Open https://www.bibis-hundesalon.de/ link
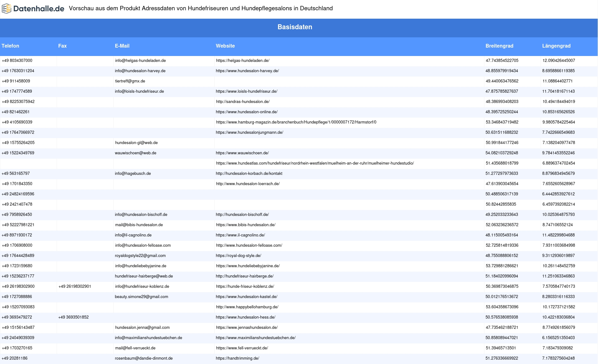598x364 pixels. (x=246, y=225)
